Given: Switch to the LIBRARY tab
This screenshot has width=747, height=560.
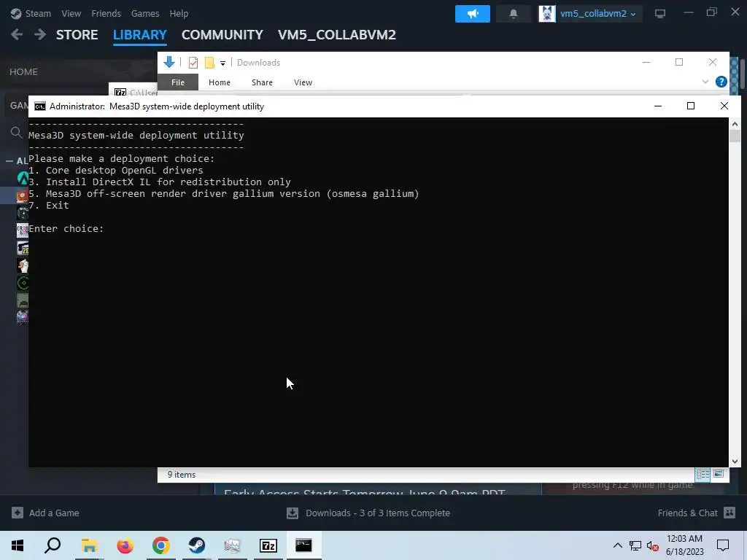Looking at the screenshot, I should [x=139, y=35].
